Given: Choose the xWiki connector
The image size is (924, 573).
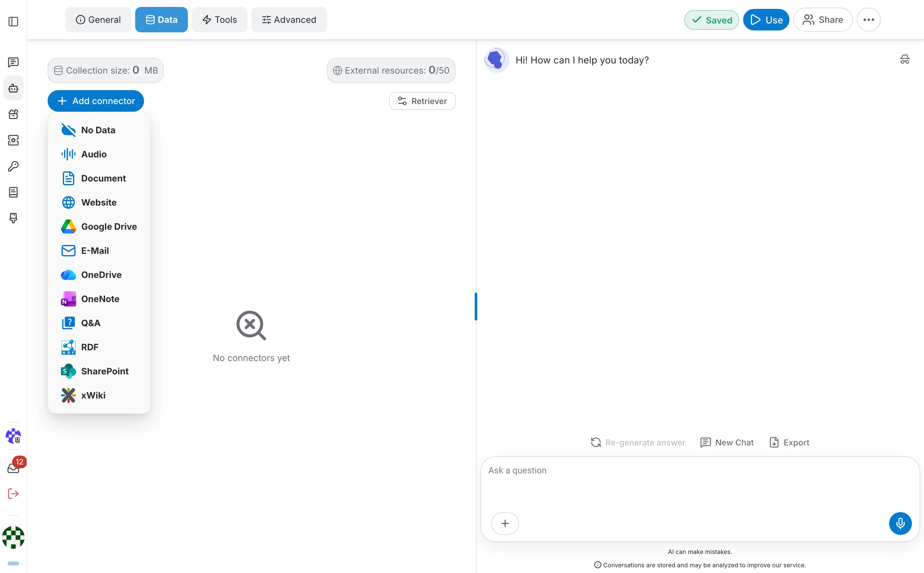Looking at the screenshot, I should 99,395.
